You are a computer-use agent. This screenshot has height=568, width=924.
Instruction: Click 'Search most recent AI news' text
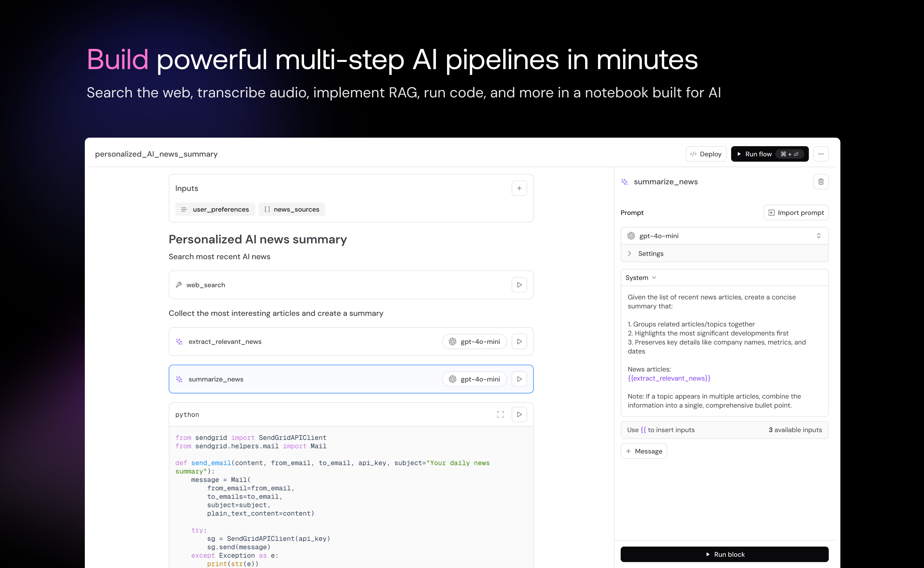tap(219, 257)
